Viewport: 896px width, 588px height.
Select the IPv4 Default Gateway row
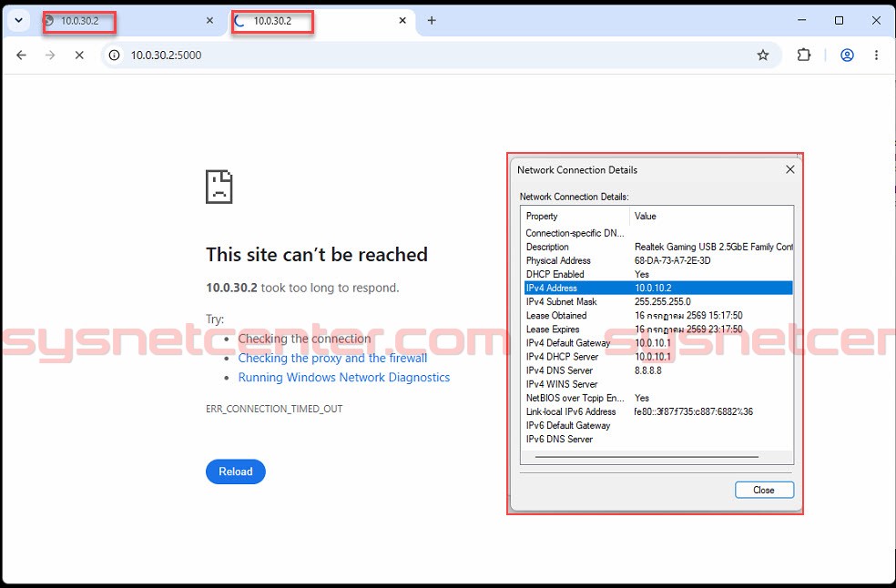pos(658,343)
